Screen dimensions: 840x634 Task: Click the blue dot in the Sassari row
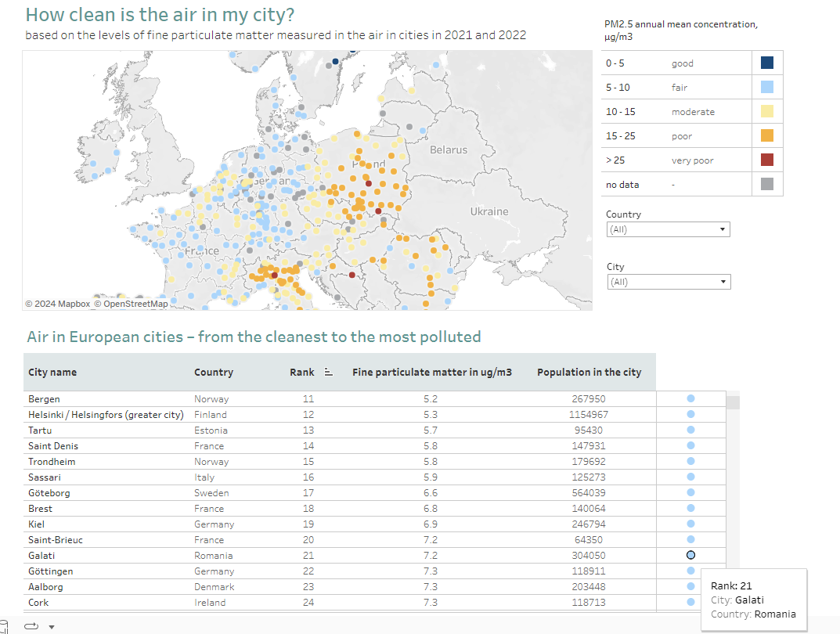tap(690, 477)
